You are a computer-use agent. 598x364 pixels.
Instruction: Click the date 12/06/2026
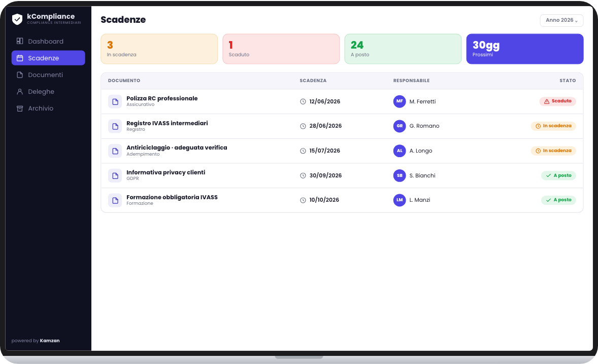324,101
